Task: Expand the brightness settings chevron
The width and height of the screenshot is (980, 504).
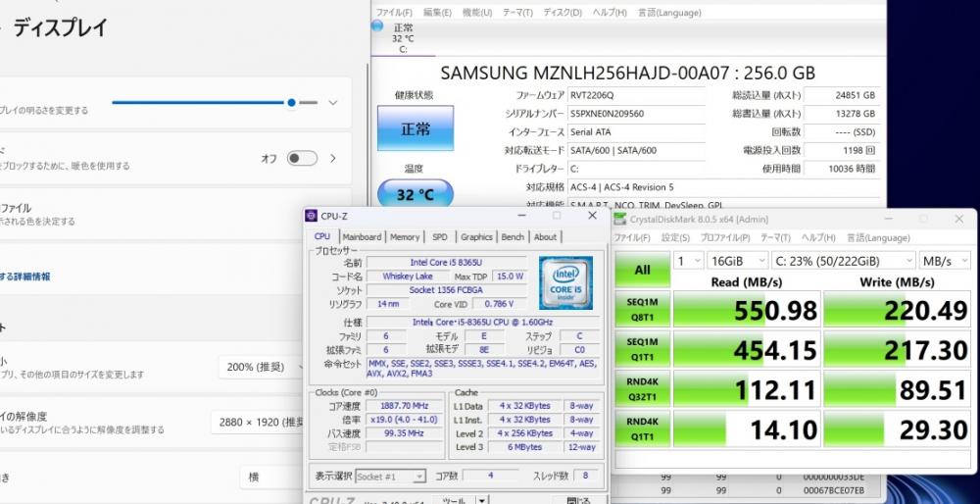Action: coord(333,103)
